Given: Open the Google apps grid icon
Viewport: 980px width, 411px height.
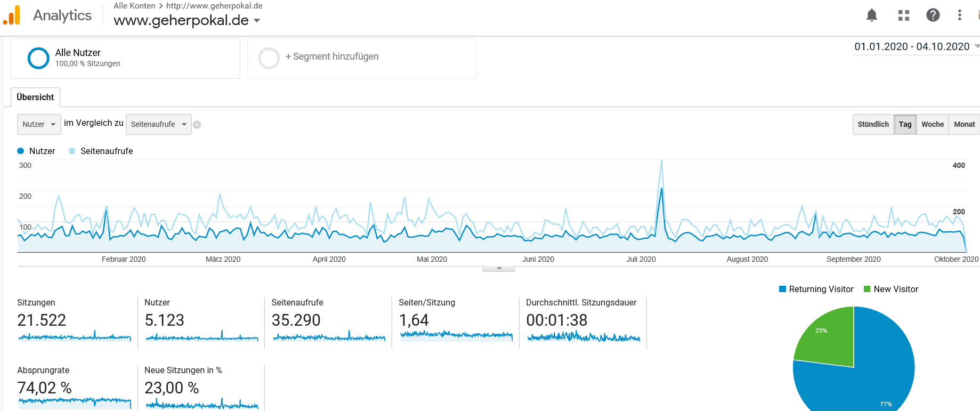Looking at the screenshot, I should [904, 15].
